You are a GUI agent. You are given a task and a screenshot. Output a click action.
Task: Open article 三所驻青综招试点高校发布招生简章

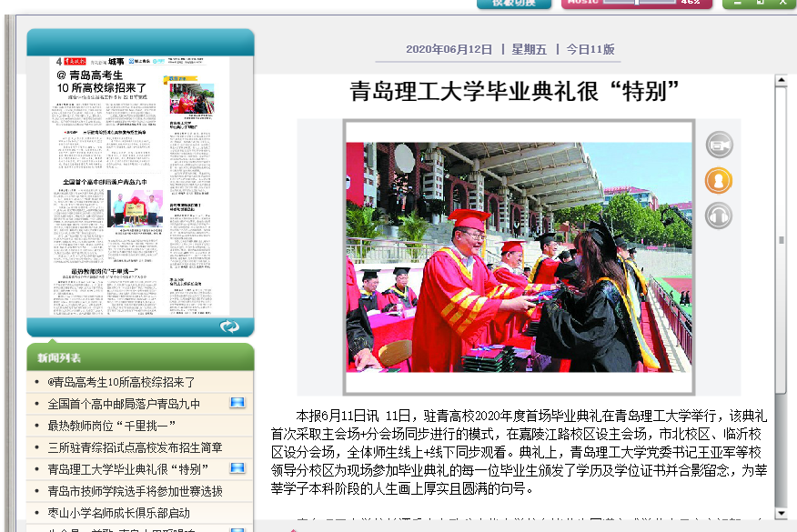tap(135, 447)
